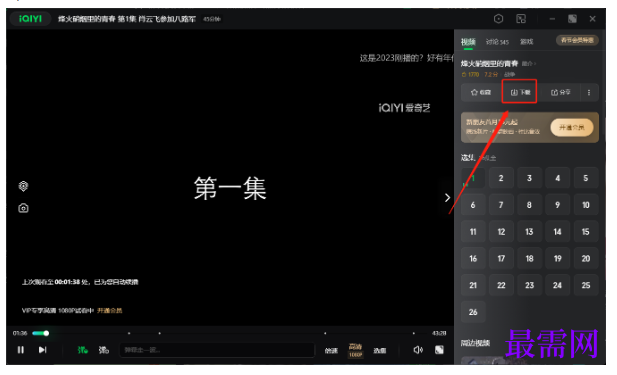
Task: Open player settings gear on video left edge
Action: pos(23,186)
